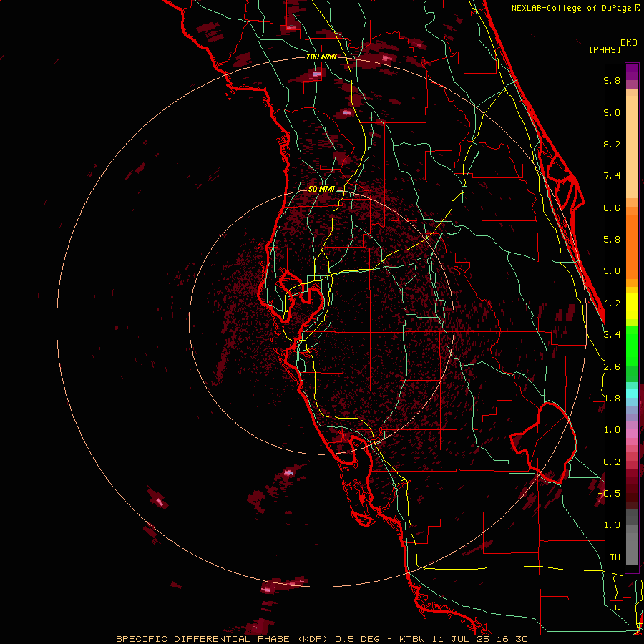Pick the purple band atop the color scale
Image resolution: width=644 pixels, height=644 pixels.
(632, 72)
